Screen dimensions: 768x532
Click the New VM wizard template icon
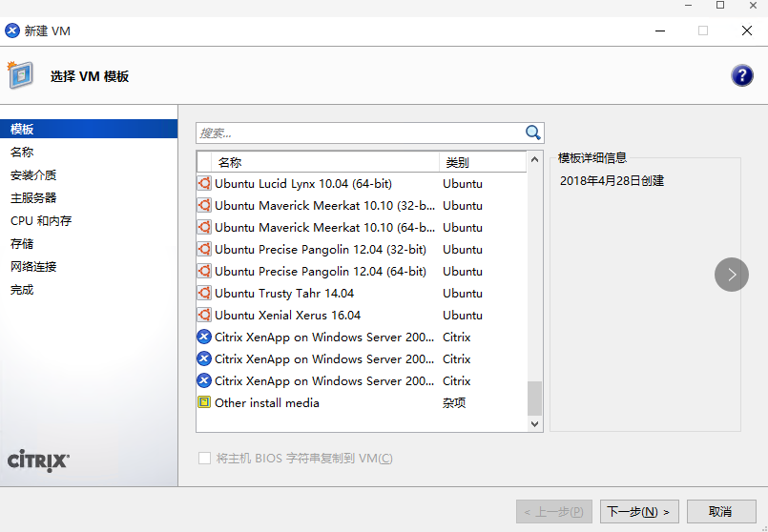20,75
